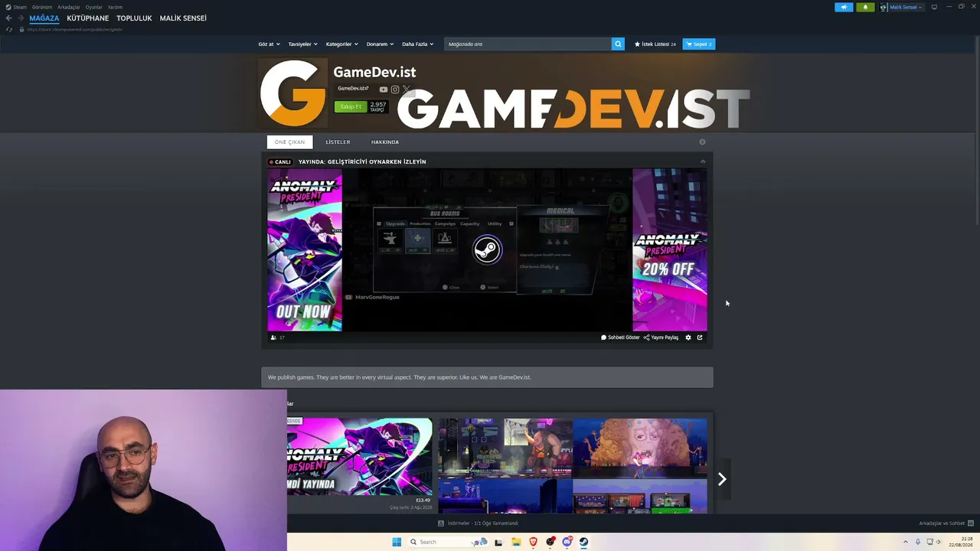980x551 pixels.
Task: Advance featured carousel with right arrow
Action: tap(722, 479)
